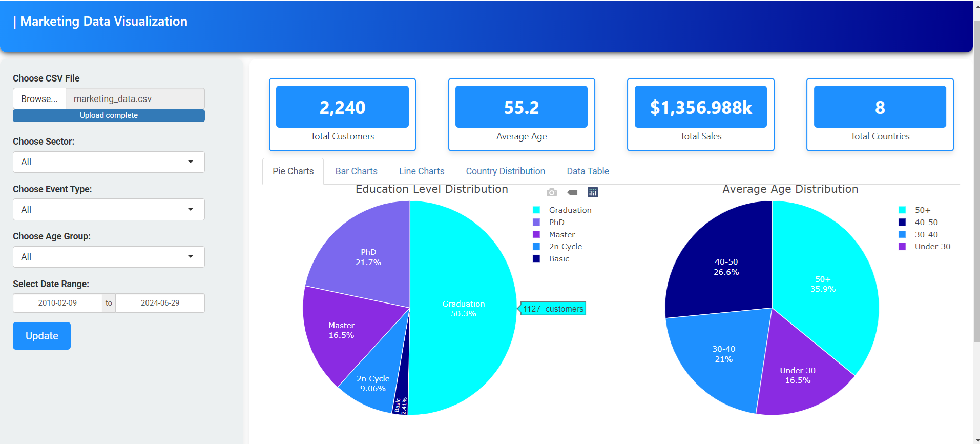The height and width of the screenshot is (444, 980).
Task: Open the Choose Sector dropdown
Action: coord(109,162)
